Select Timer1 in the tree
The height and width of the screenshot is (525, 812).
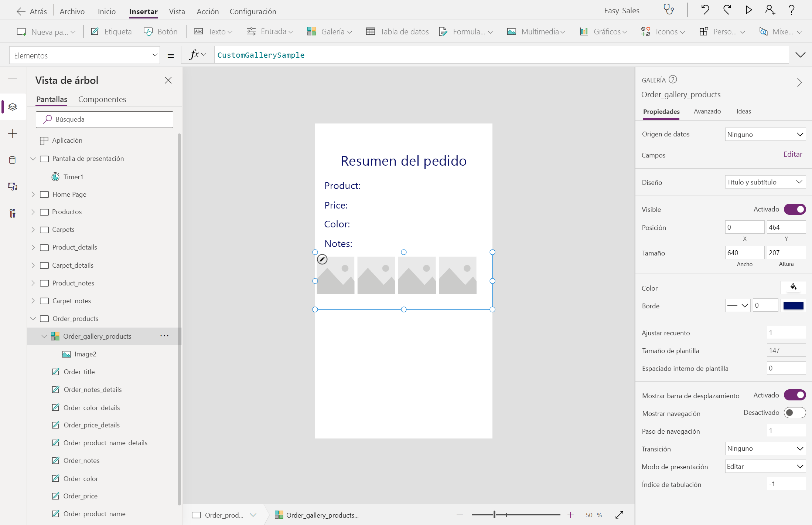tap(73, 177)
